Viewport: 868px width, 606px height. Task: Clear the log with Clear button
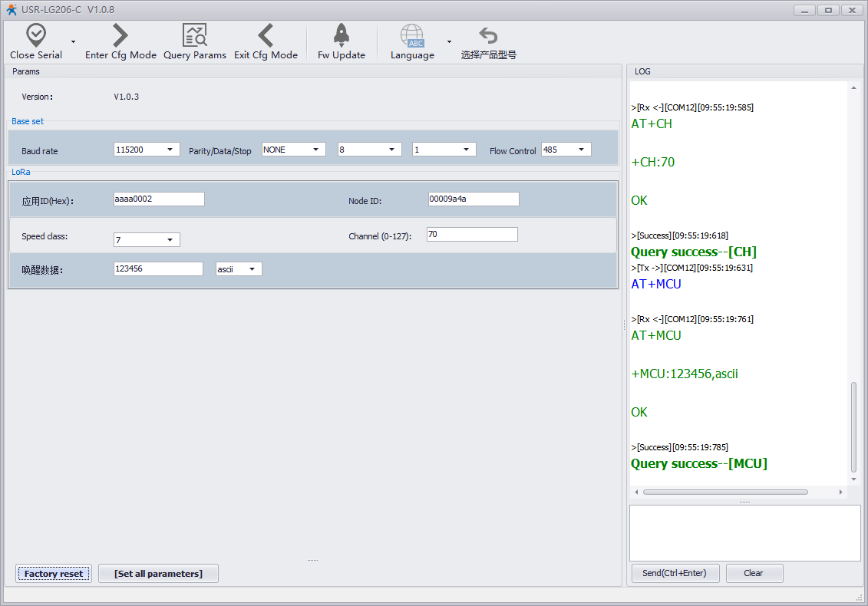754,573
